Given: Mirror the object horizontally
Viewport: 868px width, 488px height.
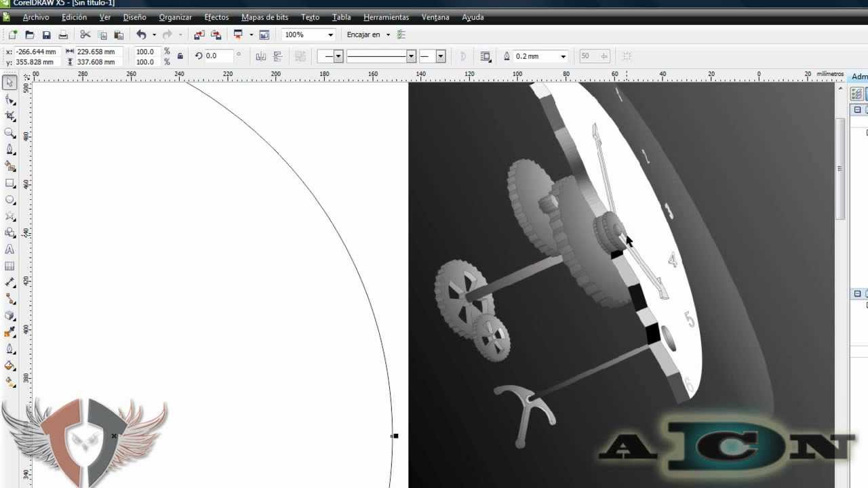Looking at the screenshot, I should click(x=260, y=56).
